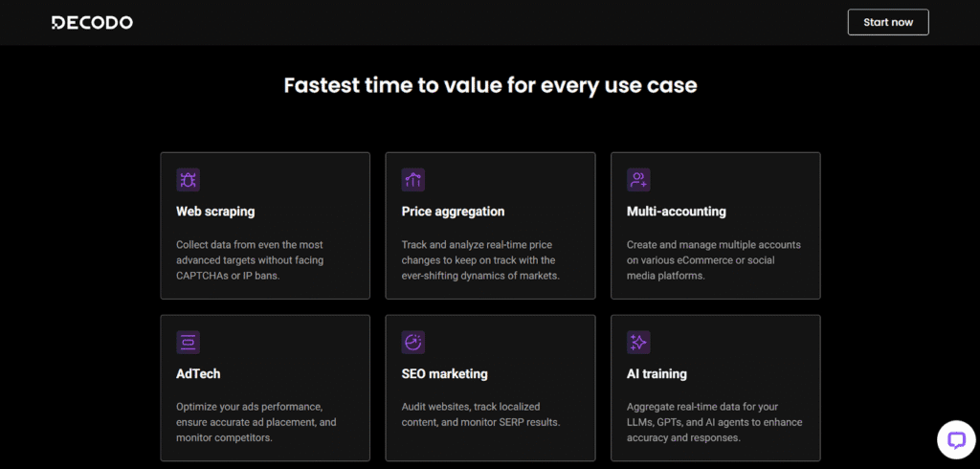
Task: Click the Web scraping bug icon
Action: [189, 179]
